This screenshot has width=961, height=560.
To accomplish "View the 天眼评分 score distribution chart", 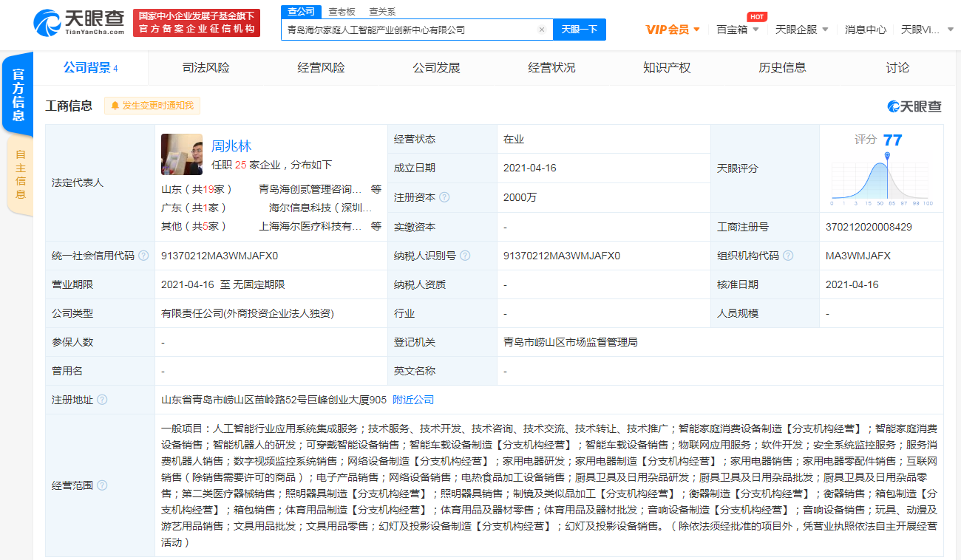I will click(881, 179).
